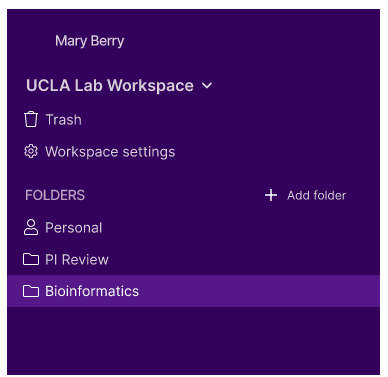
Task: Click the folder icon beside Bioinformatics
Action: pos(31,291)
